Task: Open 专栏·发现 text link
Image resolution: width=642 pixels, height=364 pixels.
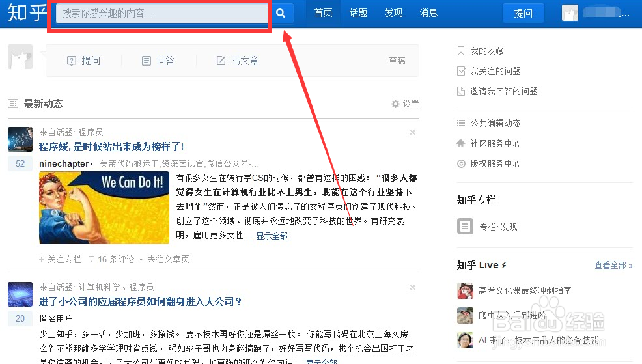Action: click(x=498, y=227)
